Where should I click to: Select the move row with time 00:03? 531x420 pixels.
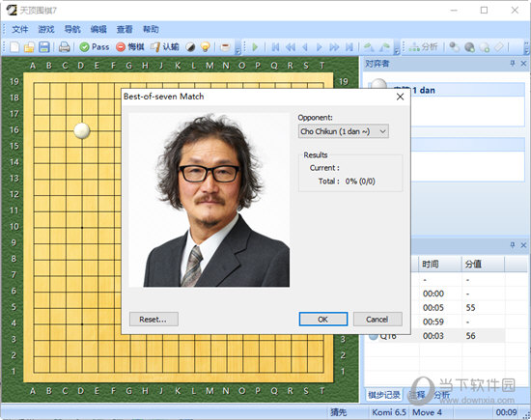tap(435, 336)
